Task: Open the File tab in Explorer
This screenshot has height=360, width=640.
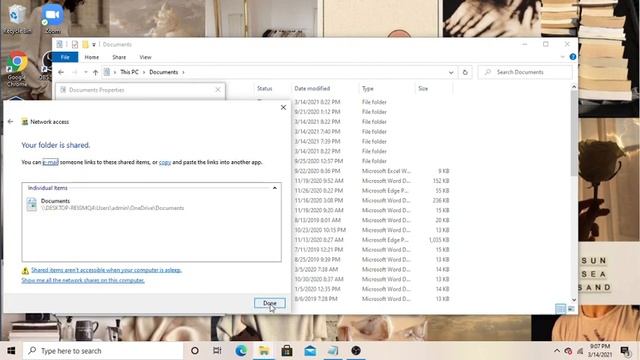Action: pos(65,57)
